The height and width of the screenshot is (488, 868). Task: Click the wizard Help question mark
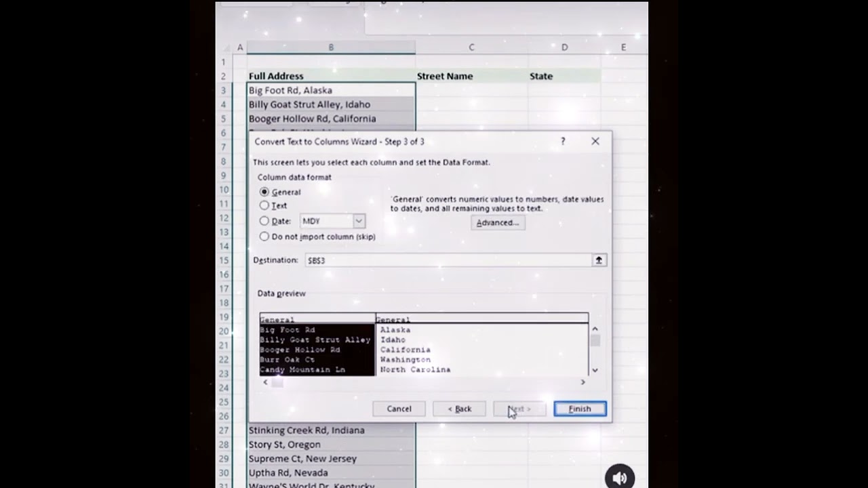tap(563, 141)
